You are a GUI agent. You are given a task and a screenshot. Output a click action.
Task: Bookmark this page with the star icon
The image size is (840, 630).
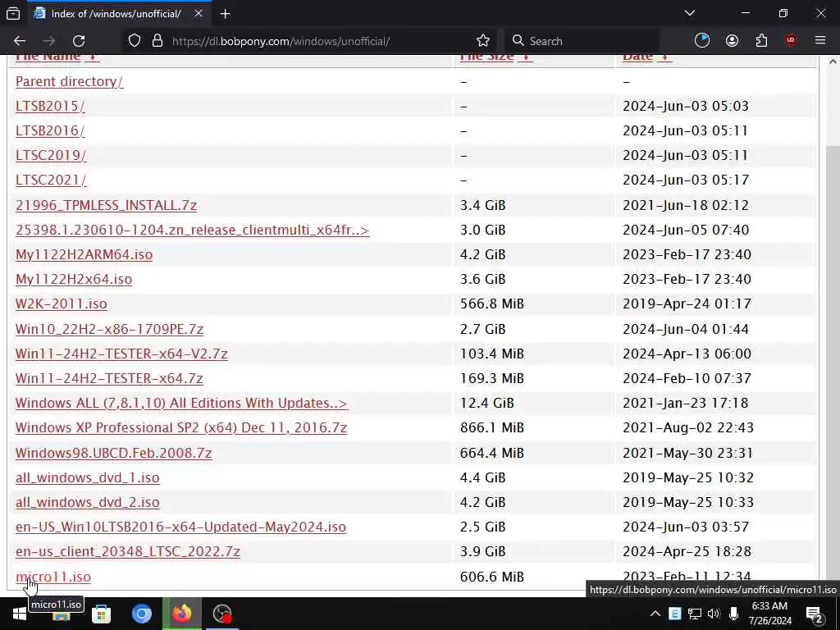click(482, 41)
